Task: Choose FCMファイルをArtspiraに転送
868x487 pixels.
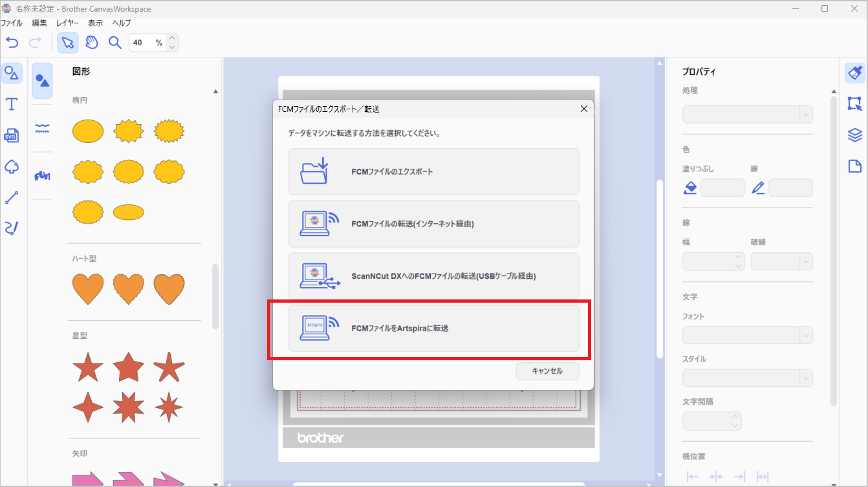Action: [433, 329]
